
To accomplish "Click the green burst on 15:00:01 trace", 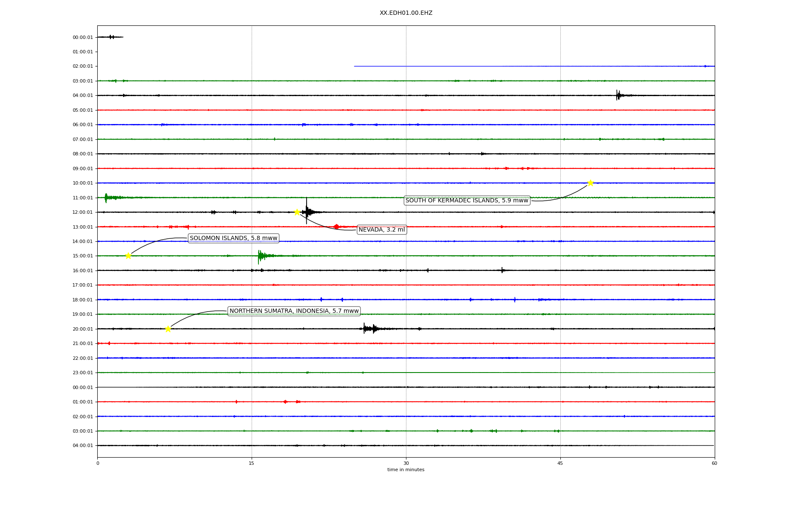I will [261, 256].
